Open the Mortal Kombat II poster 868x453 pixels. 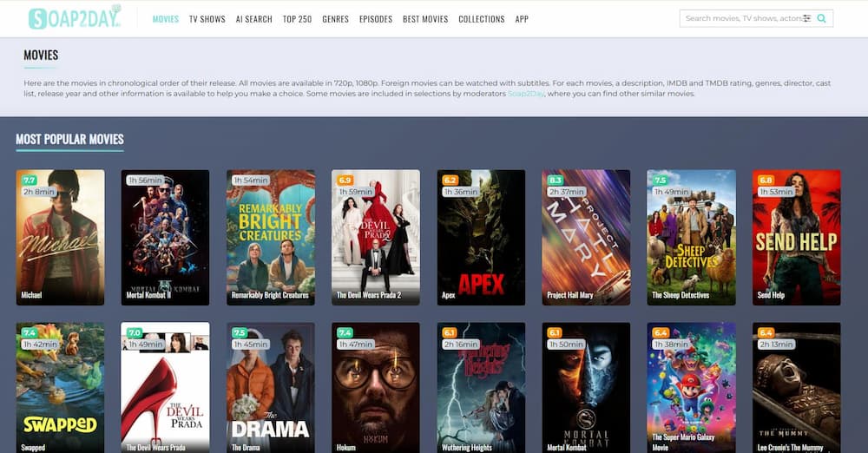click(x=166, y=238)
